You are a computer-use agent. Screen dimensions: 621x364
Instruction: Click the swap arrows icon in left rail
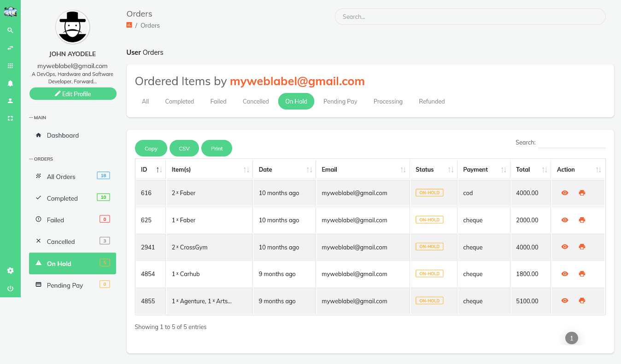(10, 48)
